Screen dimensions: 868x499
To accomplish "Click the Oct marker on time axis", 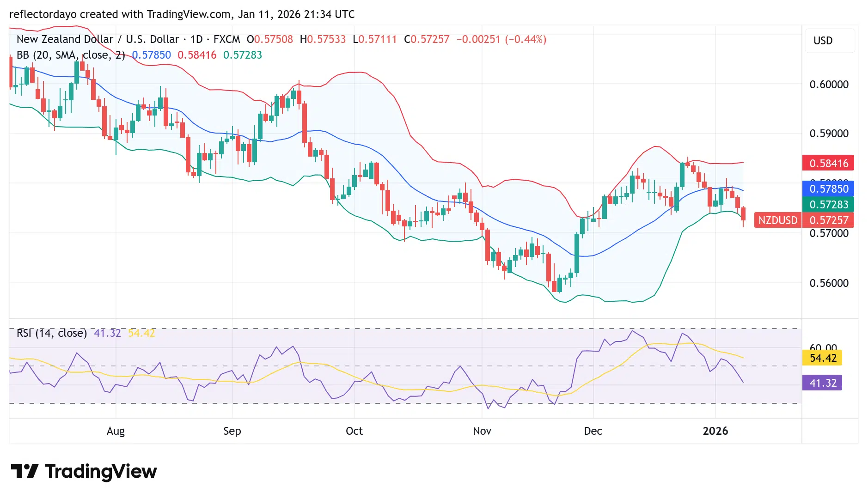I will [x=354, y=431].
